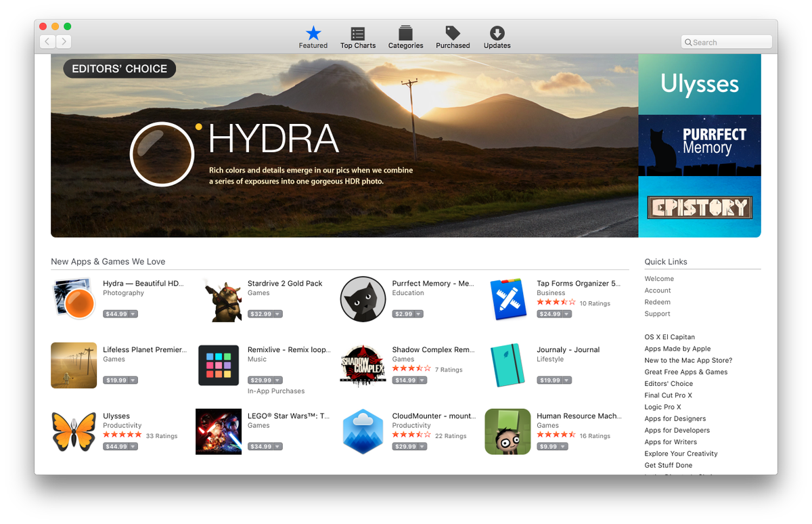The image size is (812, 524).
Task: Click the back navigation arrow
Action: (x=47, y=42)
